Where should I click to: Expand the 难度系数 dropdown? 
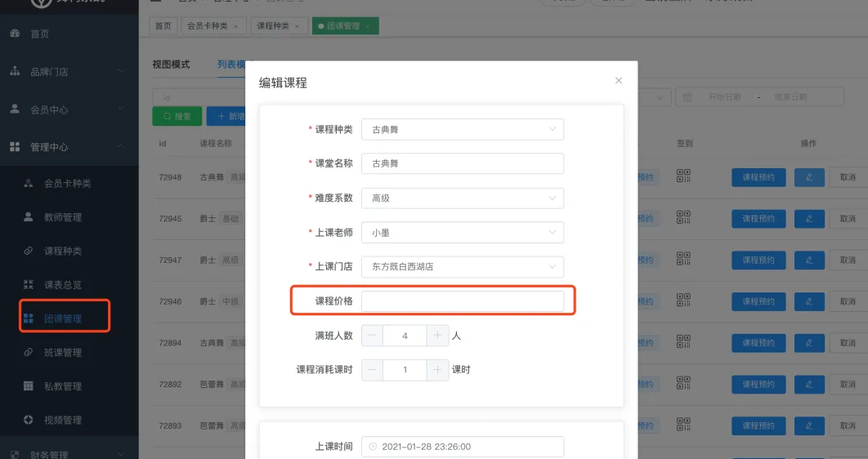click(462, 198)
